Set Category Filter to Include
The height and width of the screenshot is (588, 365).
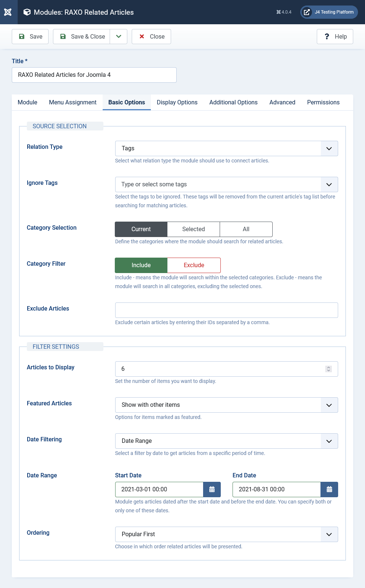[141, 265]
